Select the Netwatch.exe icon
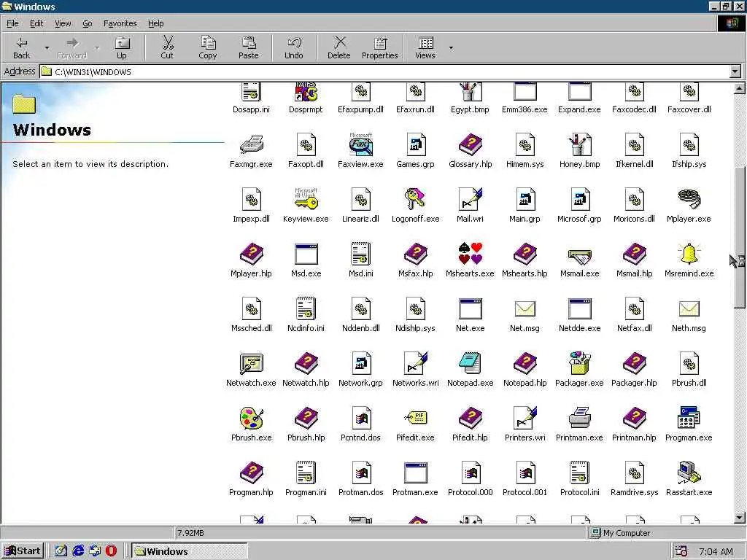The height and width of the screenshot is (560, 747). coord(251,363)
